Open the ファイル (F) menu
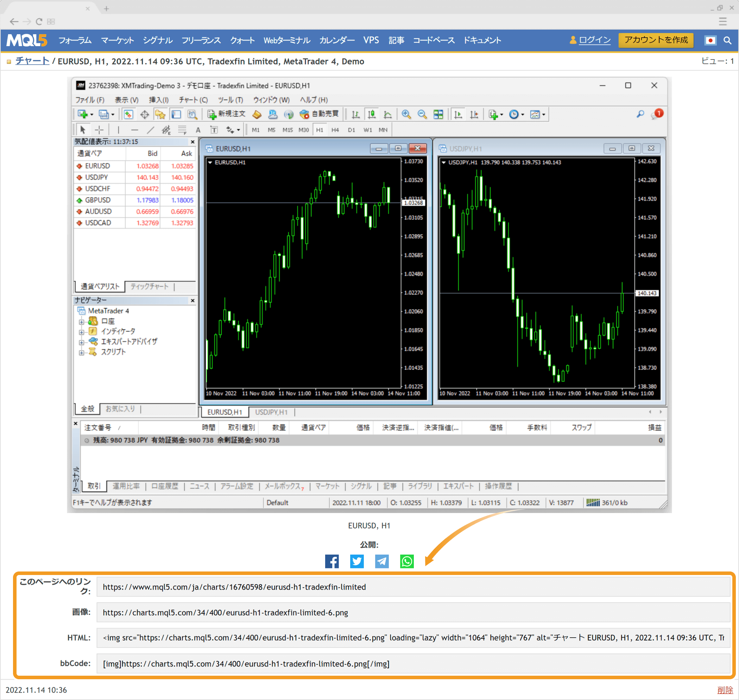 (x=90, y=100)
